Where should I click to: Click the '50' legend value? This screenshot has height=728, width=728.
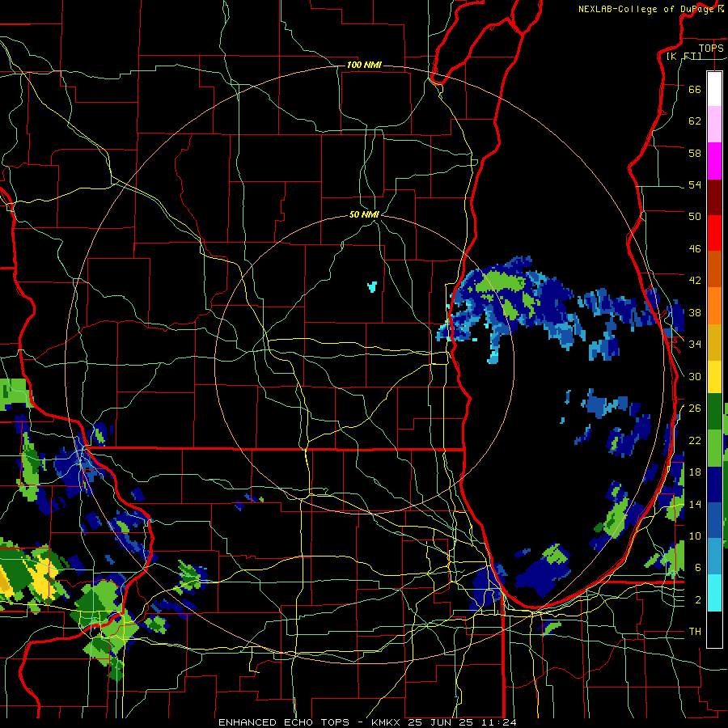[695, 216]
